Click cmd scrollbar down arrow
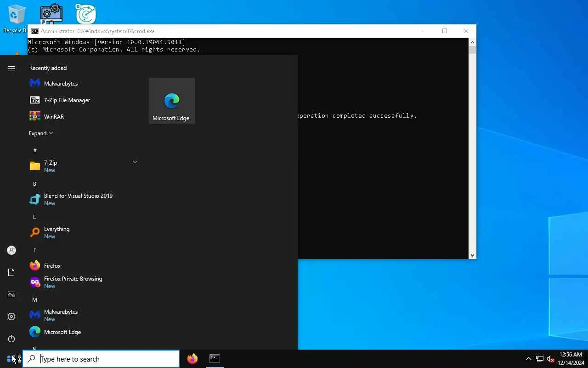This screenshot has height=368, width=588. point(472,255)
